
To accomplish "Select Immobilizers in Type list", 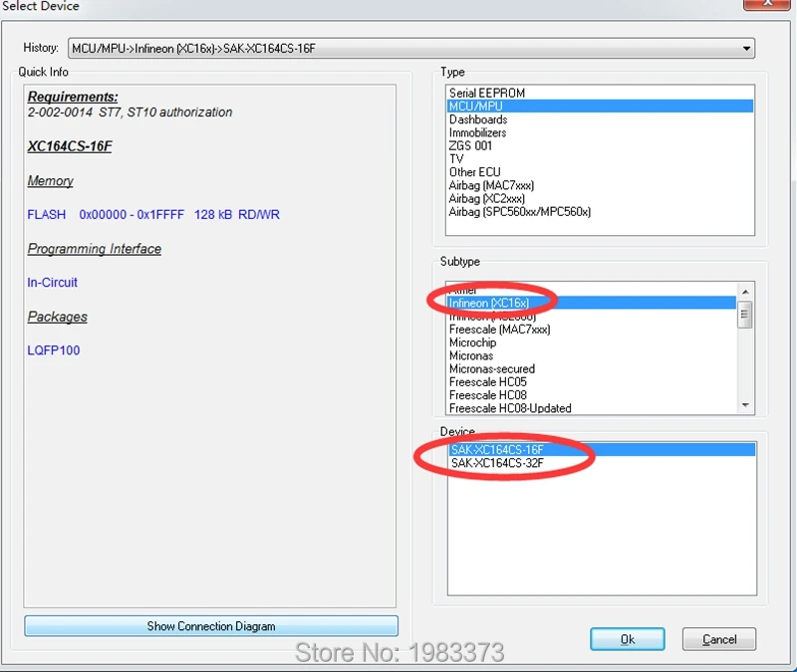I will coord(600,132).
